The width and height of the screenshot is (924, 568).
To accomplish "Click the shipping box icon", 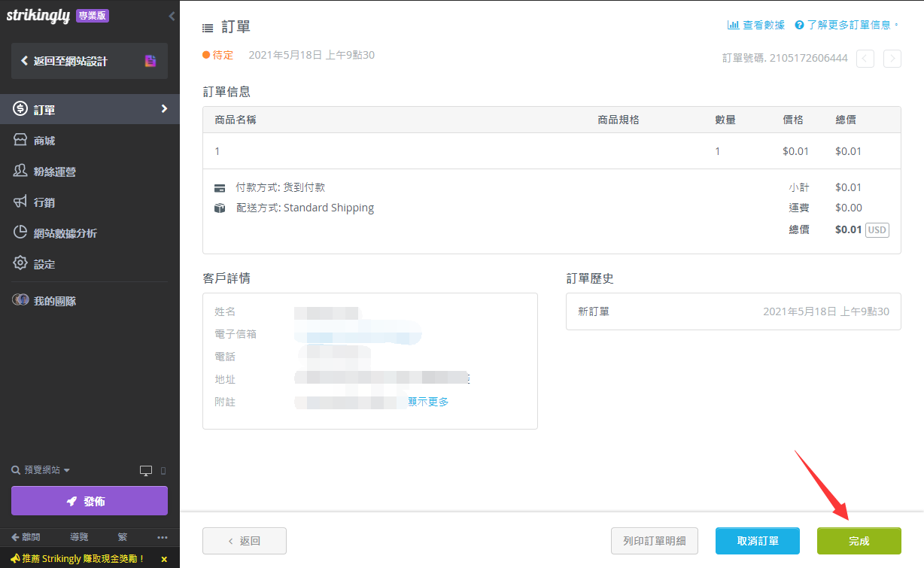I will point(220,208).
